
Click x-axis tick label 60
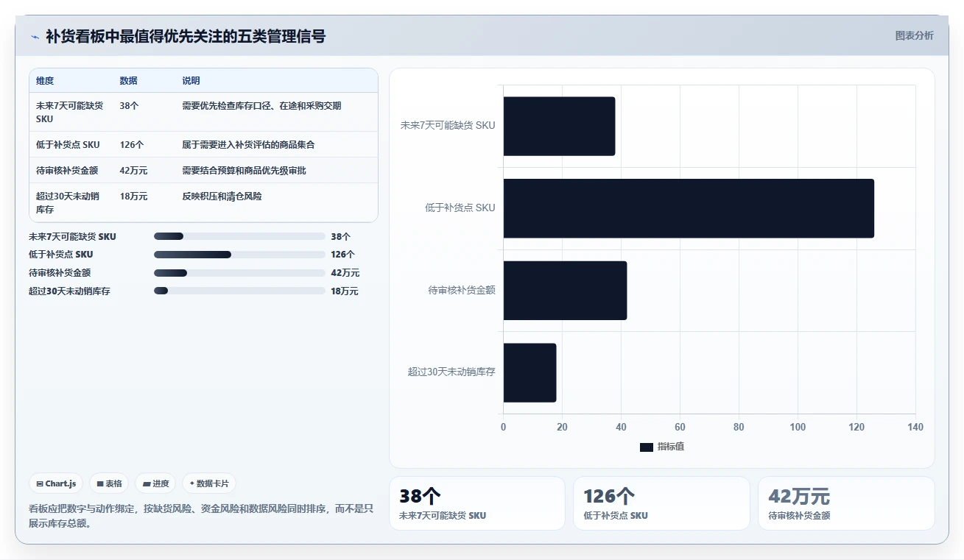point(680,428)
